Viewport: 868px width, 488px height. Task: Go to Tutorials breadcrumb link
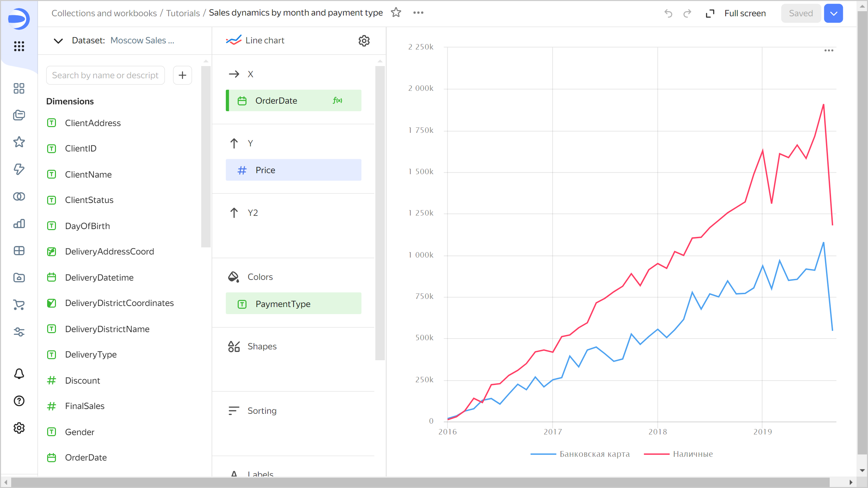[183, 13]
